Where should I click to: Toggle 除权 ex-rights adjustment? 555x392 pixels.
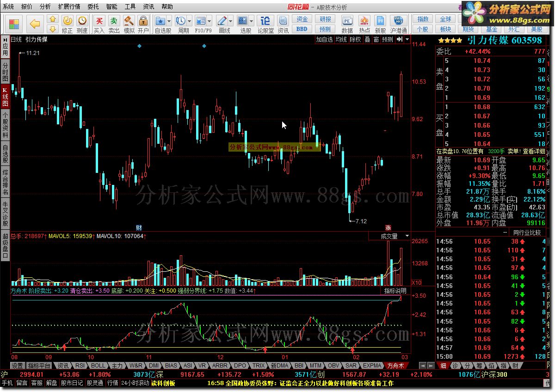point(355,40)
